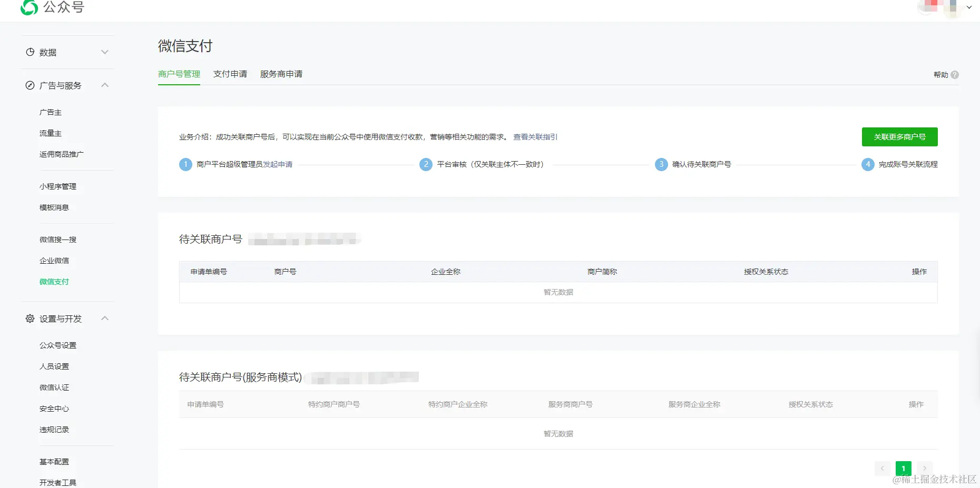Open 人员设置 in the sidebar

(54, 366)
